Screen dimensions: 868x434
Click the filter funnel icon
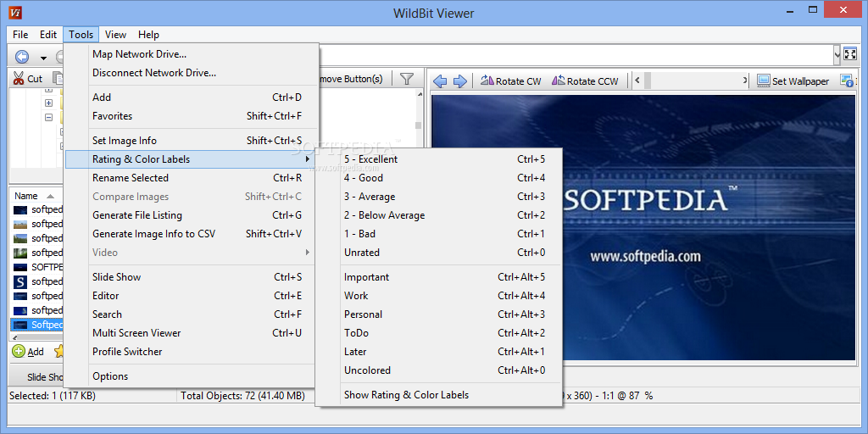pos(407,79)
